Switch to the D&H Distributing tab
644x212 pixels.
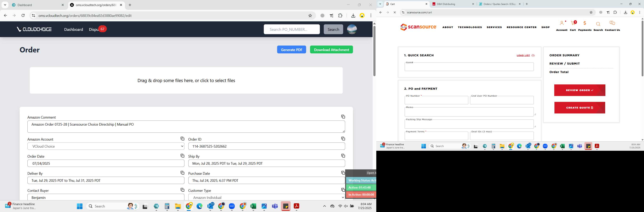tap(453, 4)
